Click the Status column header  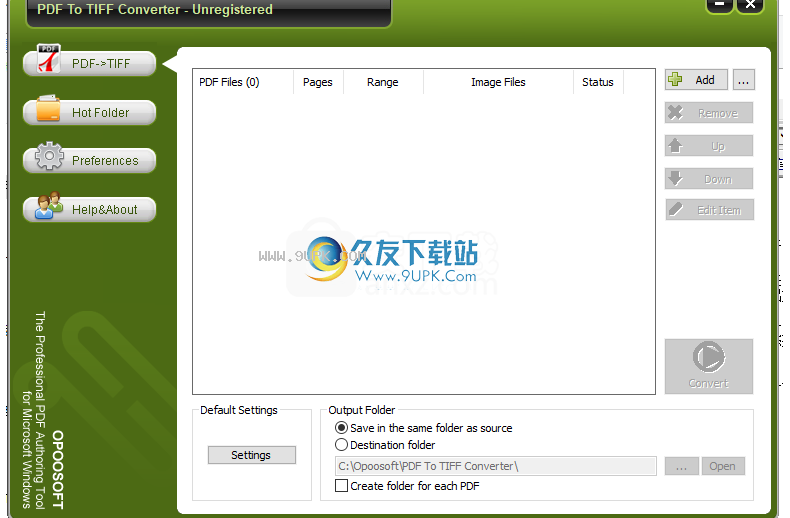[x=599, y=82]
